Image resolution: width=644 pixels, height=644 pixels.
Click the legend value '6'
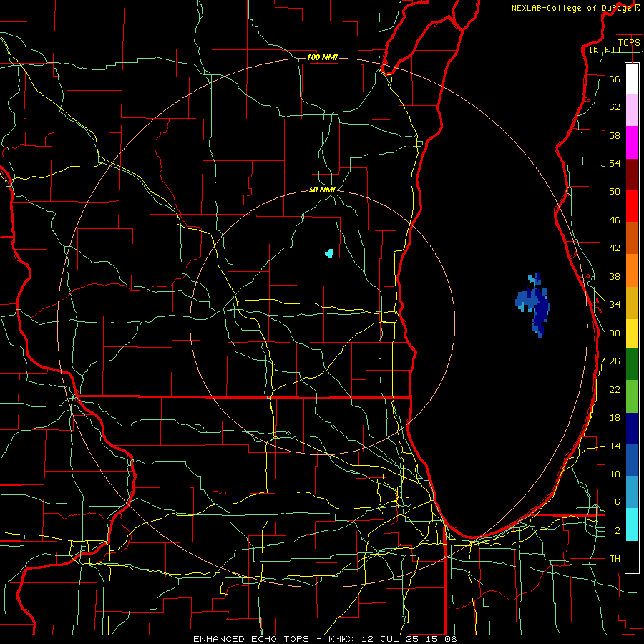tap(618, 502)
